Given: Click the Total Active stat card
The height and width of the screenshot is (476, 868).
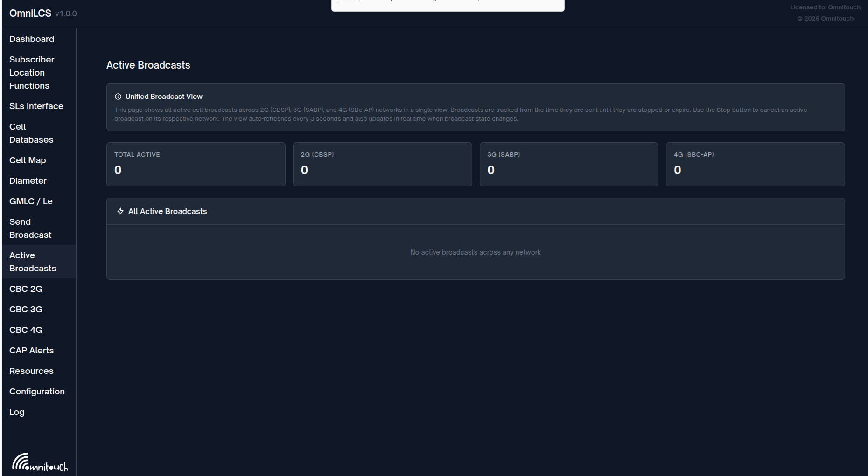Looking at the screenshot, I should coord(196,164).
